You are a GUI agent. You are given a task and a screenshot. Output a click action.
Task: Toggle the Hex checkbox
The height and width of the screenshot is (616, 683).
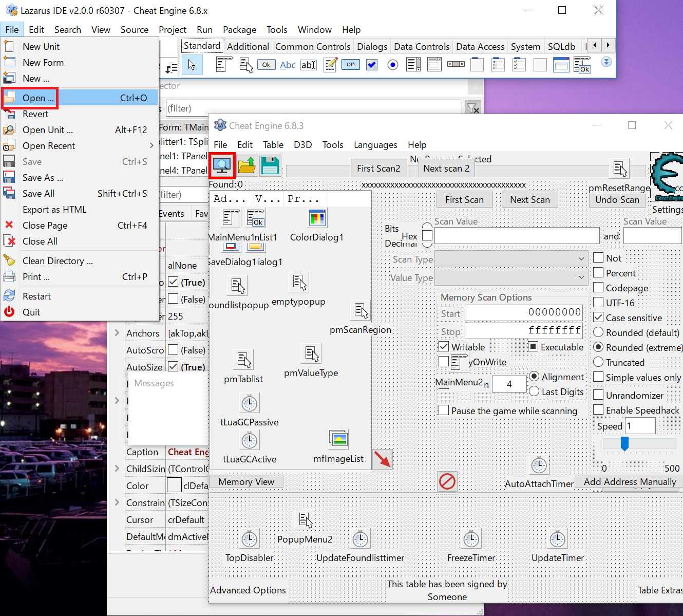[427, 235]
